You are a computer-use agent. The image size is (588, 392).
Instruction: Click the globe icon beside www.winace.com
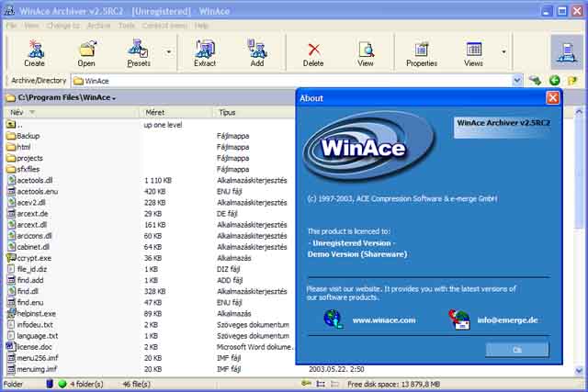point(333,319)
